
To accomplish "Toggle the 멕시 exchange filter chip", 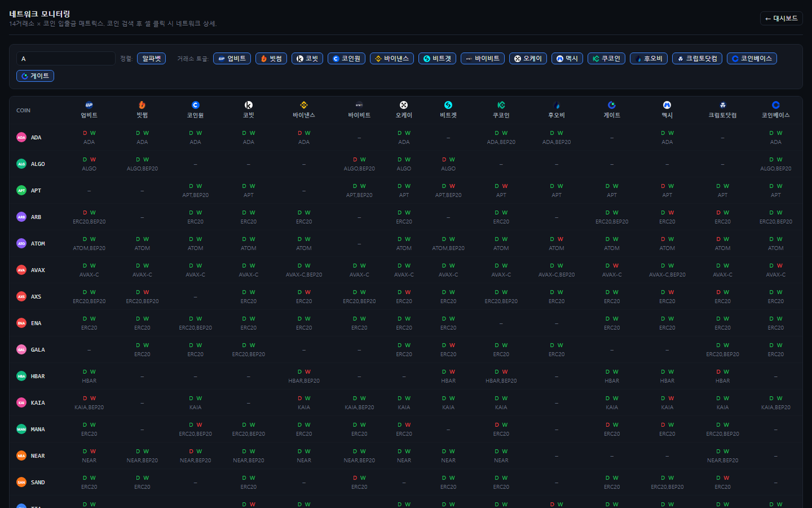I will tap(567, 59).
